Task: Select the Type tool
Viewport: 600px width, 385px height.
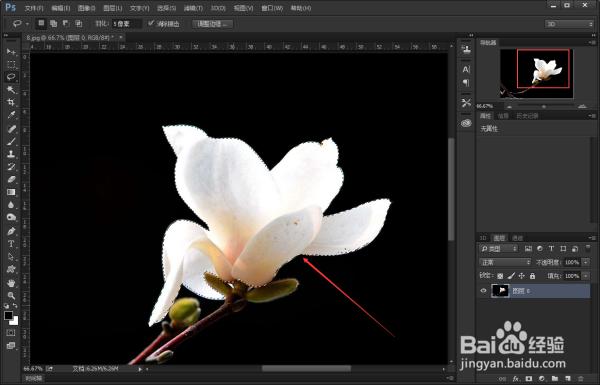Action: (x=11, y=244)
